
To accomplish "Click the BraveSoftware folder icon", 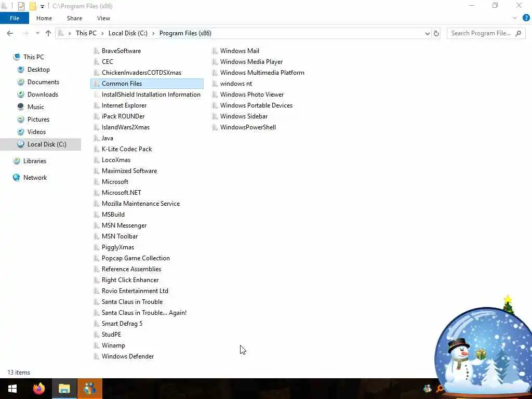I will 97,51.
